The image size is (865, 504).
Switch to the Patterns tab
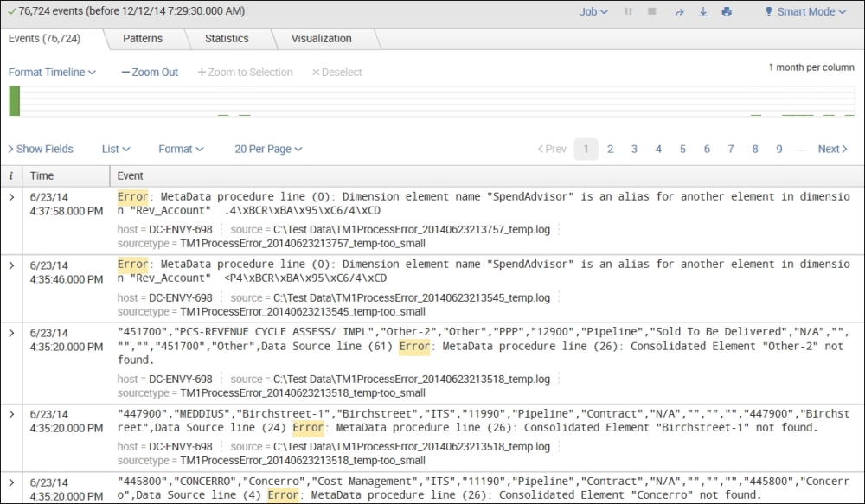click(142, 39)
